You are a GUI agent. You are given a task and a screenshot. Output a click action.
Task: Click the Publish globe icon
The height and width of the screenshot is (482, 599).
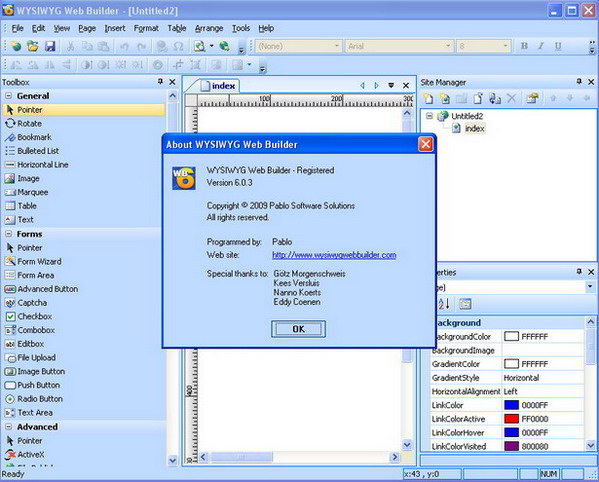click(224, 46)
